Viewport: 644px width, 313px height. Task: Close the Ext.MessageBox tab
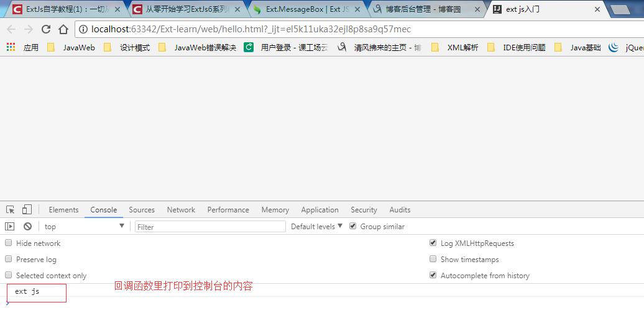[357, 9]
